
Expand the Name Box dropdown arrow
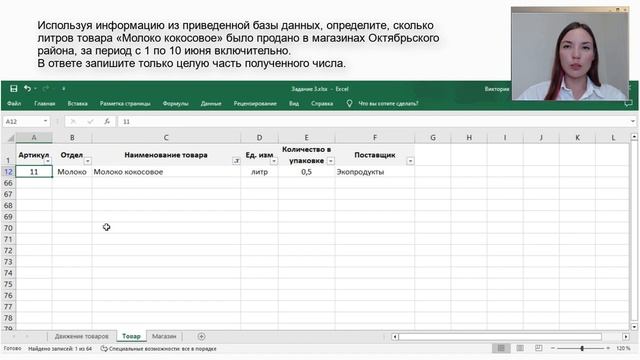[45, 121]
